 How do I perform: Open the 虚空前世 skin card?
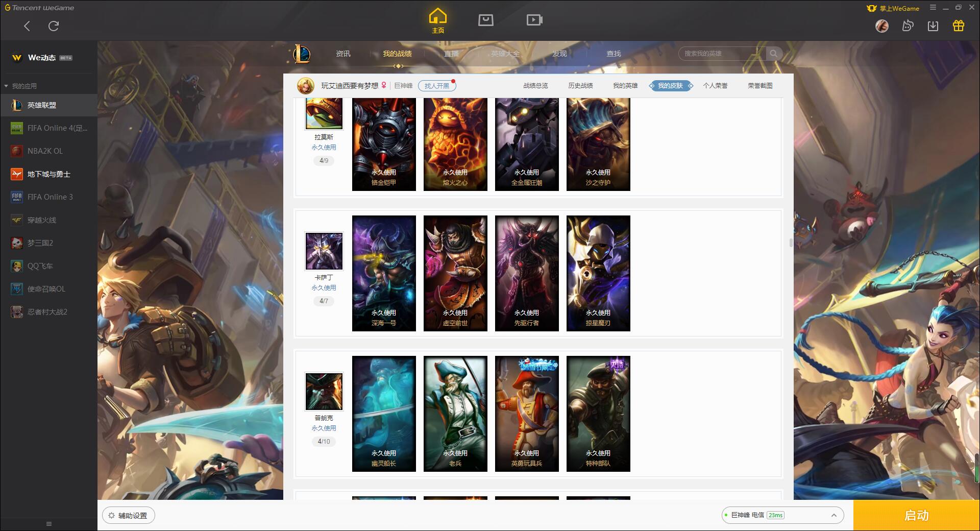[x=455, y=273]
